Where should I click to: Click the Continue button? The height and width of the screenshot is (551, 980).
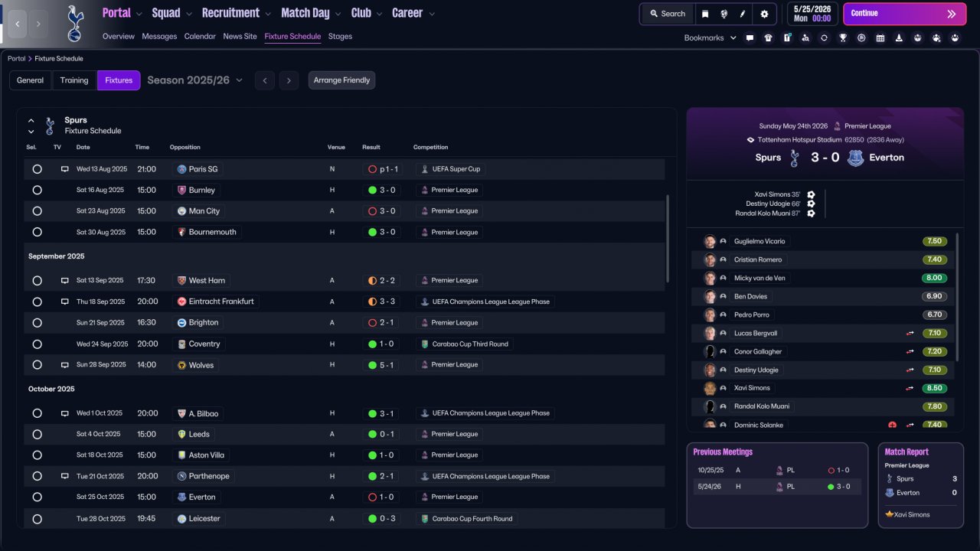tap(905, 14)
